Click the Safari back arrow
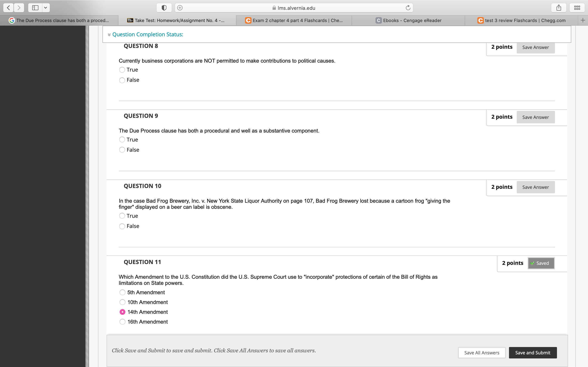This screenshot has width=588, height=367. point(9,8)
